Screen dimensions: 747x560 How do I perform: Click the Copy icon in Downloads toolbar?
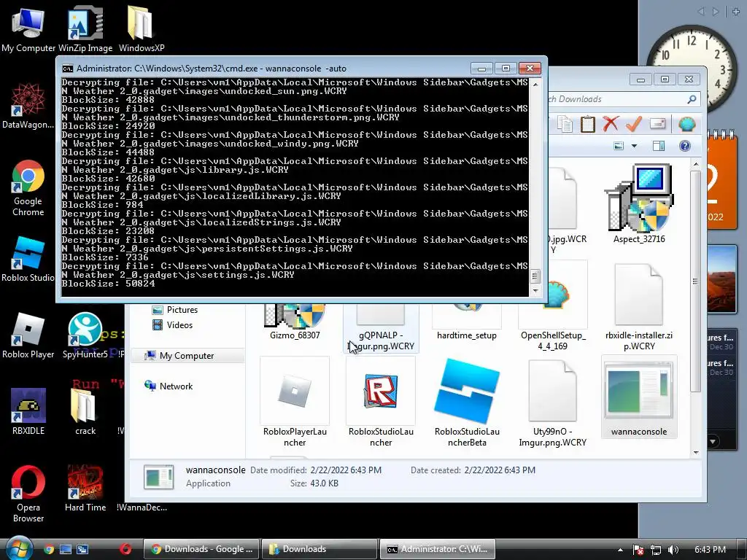(565, 124)
